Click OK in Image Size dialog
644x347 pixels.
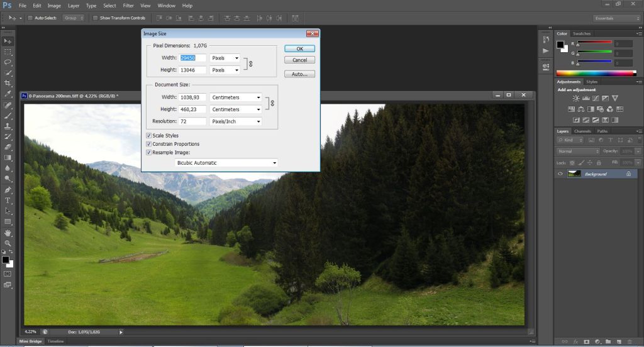(x=299, y=48)
